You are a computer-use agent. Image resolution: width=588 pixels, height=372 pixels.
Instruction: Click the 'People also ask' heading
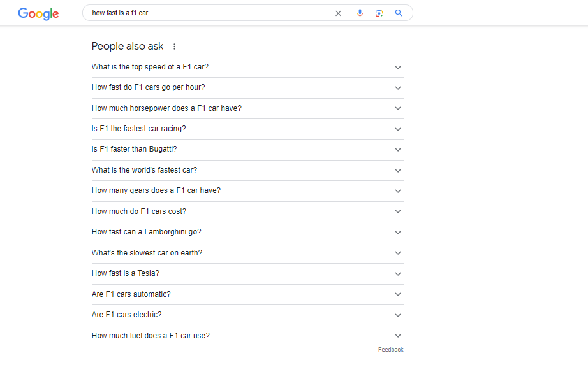pos(128,46)
